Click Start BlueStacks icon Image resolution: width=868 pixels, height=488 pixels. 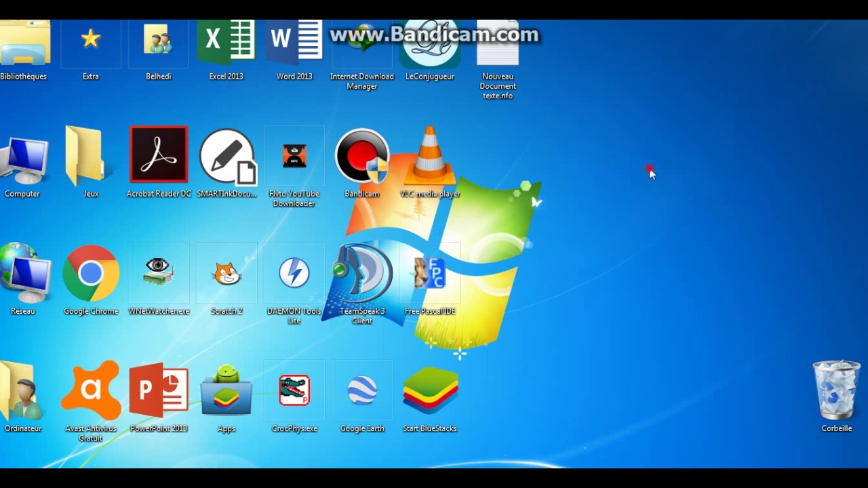pos(430,390)
